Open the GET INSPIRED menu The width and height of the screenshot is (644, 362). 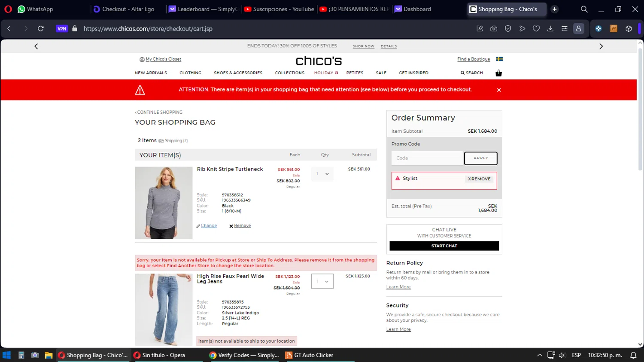click(x=413, y=73)
